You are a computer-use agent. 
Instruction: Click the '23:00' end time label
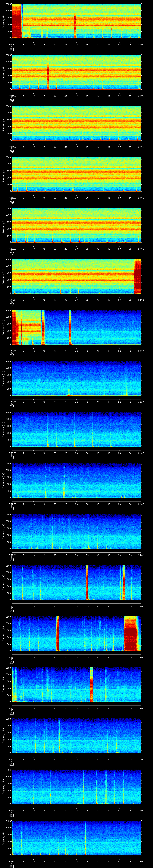click(x=141, y=44)
